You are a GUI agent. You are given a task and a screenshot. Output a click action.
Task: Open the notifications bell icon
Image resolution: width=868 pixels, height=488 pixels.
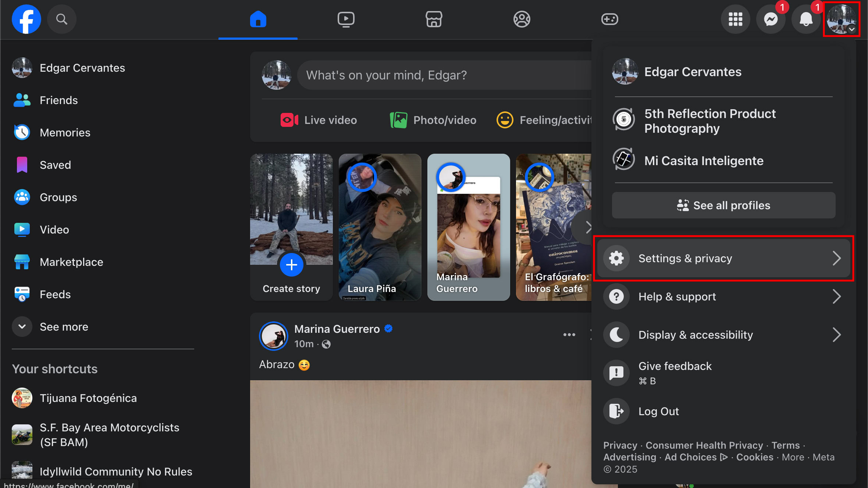806,19
